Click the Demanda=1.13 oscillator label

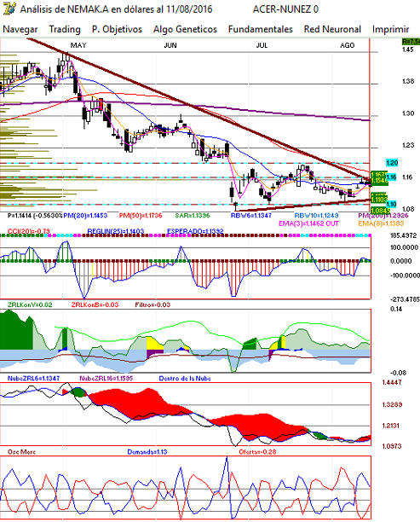tap(147, 452)
